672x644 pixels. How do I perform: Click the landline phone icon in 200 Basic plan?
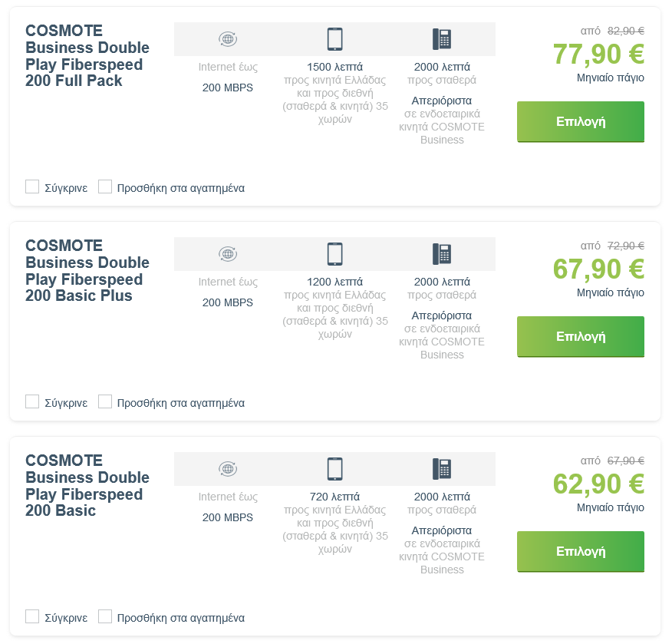coord(442,469)
